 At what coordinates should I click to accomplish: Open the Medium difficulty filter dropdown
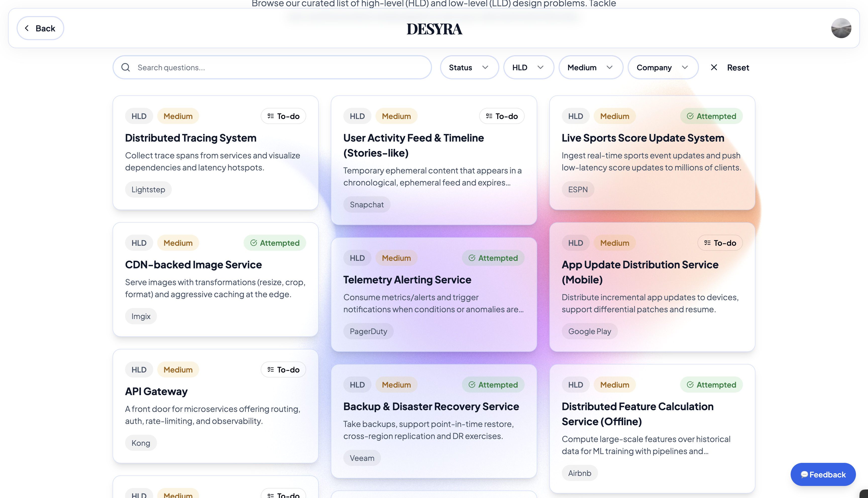pos(590,67)
